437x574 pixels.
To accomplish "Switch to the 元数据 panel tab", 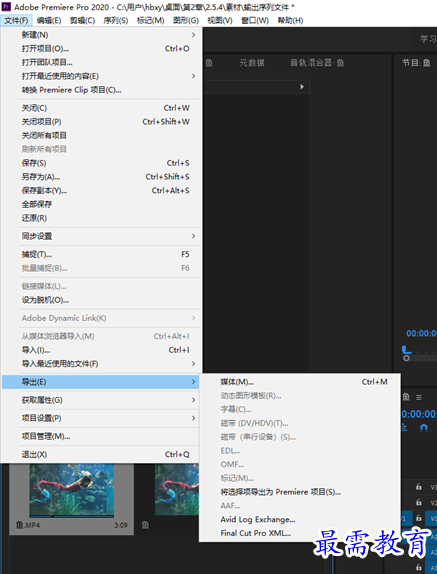I will coord(252,63).
